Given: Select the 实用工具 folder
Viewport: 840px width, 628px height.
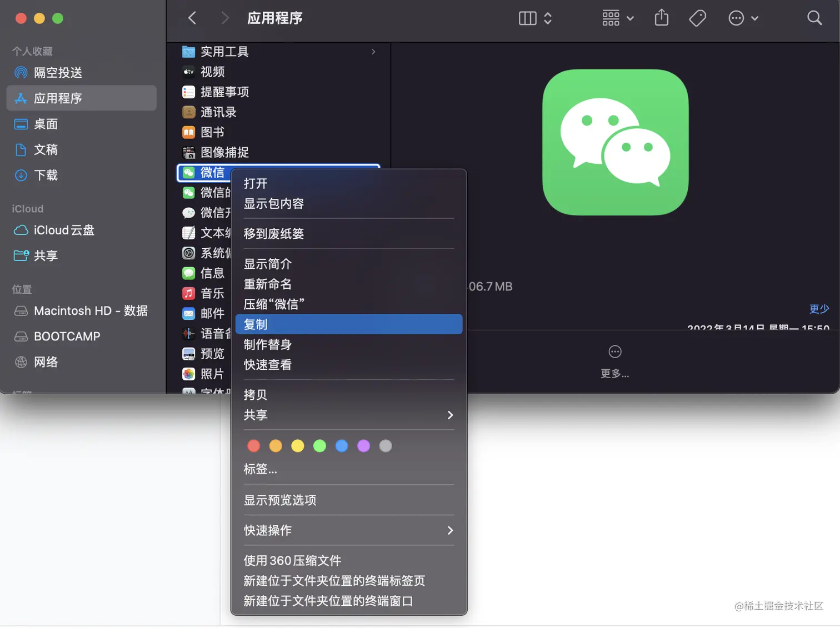Looking at the screenshot, I should click(x=278, y=52).
